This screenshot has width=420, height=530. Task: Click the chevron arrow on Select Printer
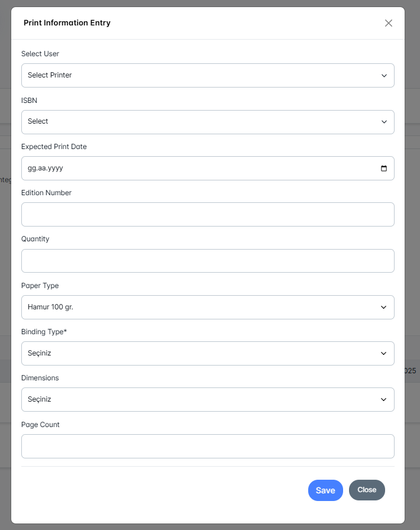click(x=384, y=76)
